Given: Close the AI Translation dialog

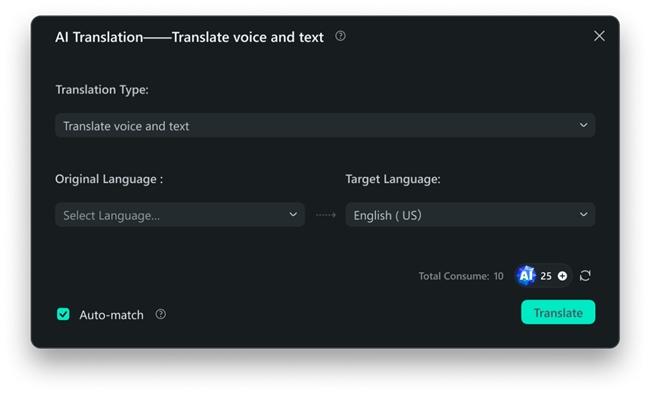Looking at the screenshot, I should (599, 36).
